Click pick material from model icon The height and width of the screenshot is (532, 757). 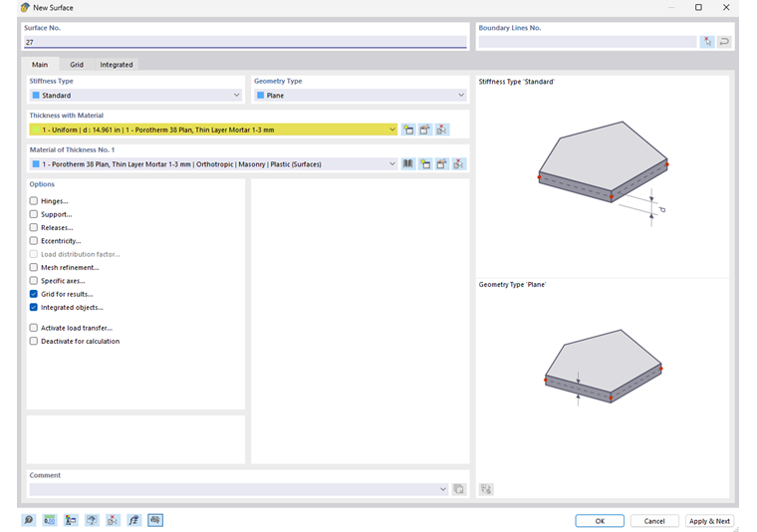click(x=458, y=164)
